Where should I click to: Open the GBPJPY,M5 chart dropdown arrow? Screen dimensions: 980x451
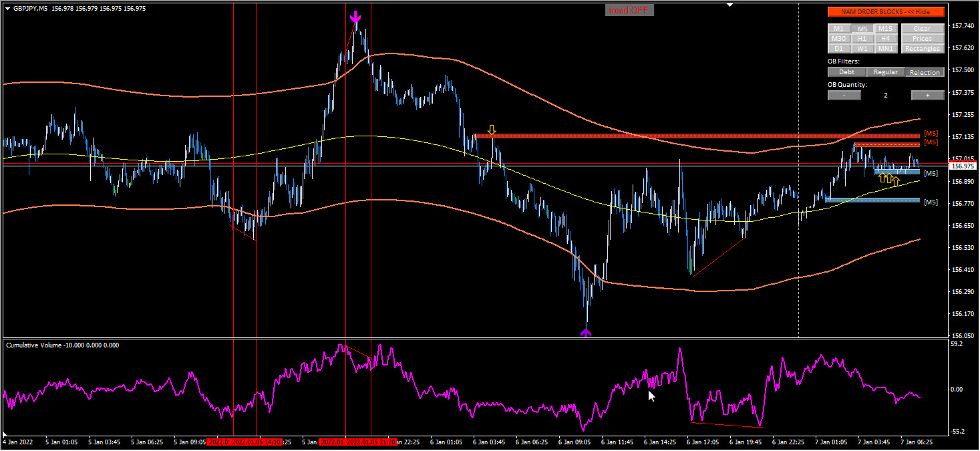pyautogui.click(x=7, y=9)
